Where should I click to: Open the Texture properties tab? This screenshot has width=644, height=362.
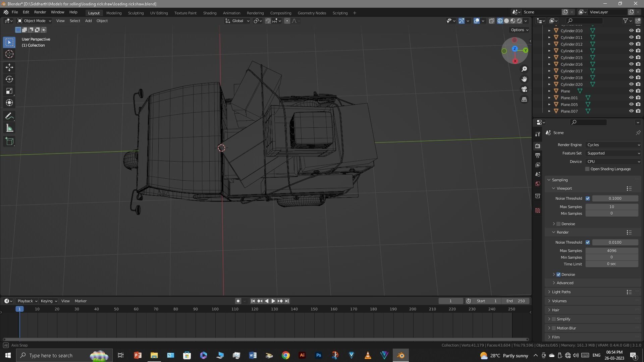[x=538, y=210]
